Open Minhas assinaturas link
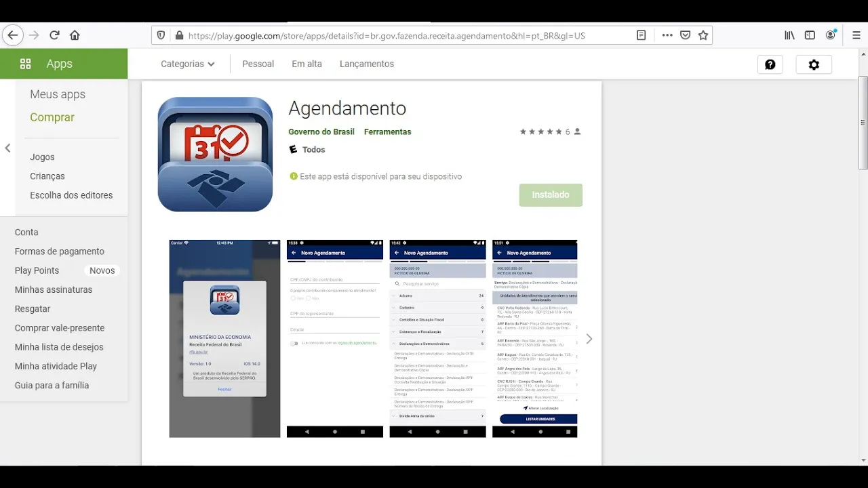Viewport: 868px width, 488px height. click(54, 289)
